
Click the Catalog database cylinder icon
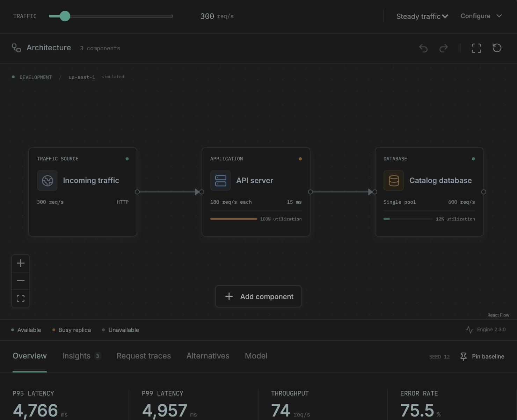pos(394,181)
